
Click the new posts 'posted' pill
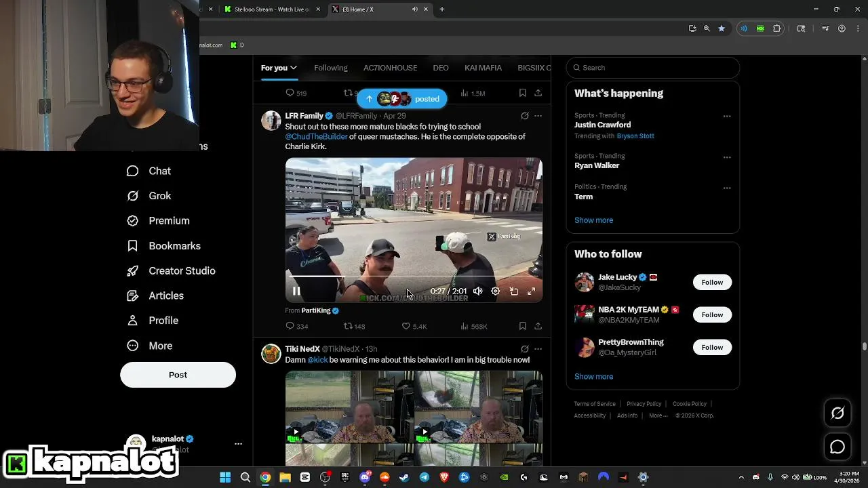pyautogui.click(x=401, y=99)
